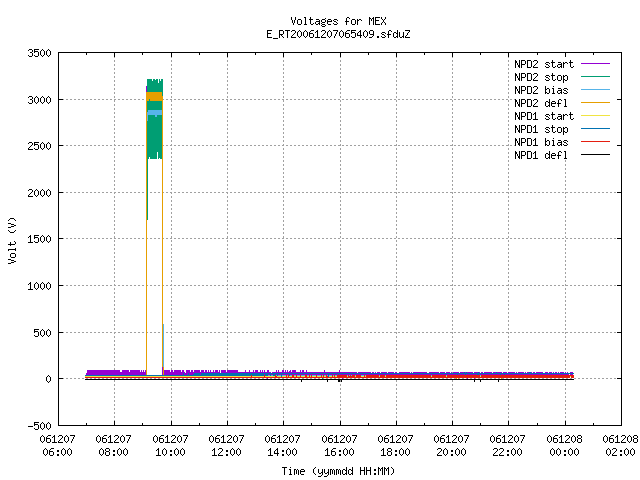Click the 'Volt (V)' y-axis title

[x=12, y=240]
